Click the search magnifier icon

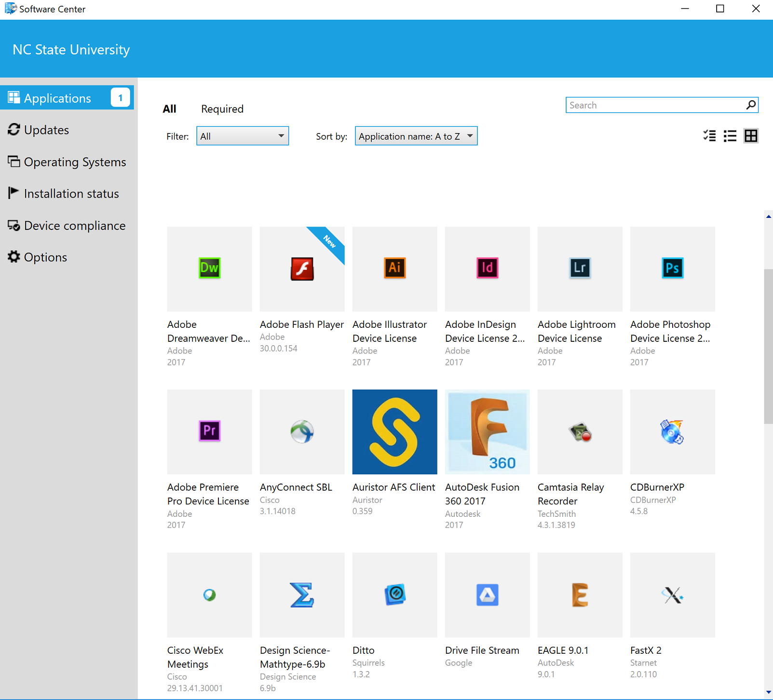click(x=751, y=105)
